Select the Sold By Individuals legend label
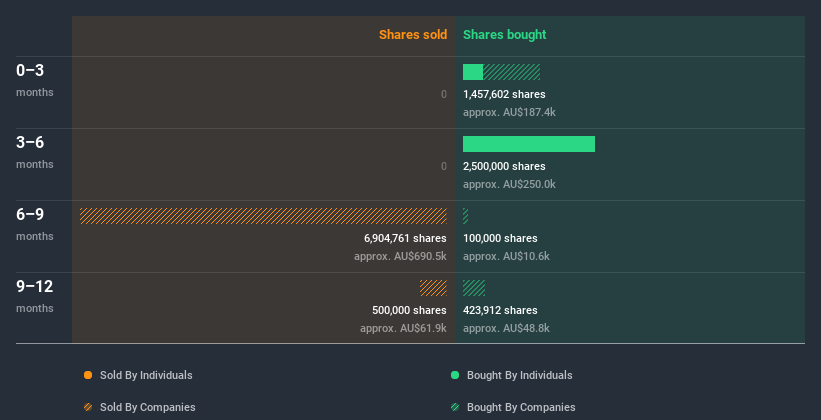The width and height of the screenshot is (821, 420). [x=146, y=375]
